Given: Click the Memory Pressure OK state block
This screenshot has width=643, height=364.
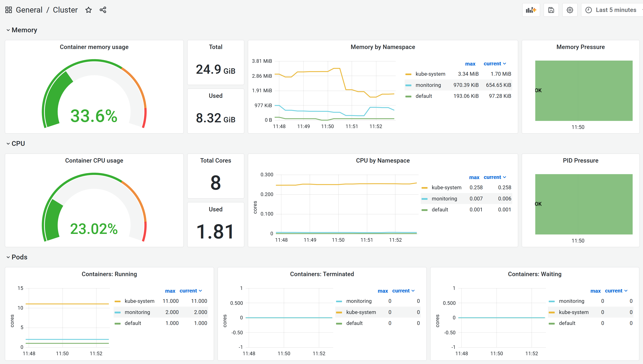Looking at the screenshot, I should coord(584,90).
